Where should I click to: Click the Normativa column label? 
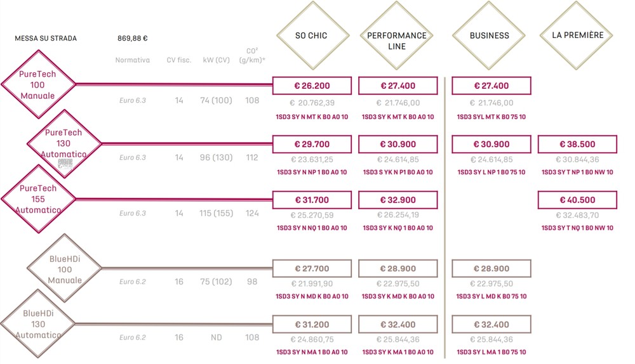(133, 61)
